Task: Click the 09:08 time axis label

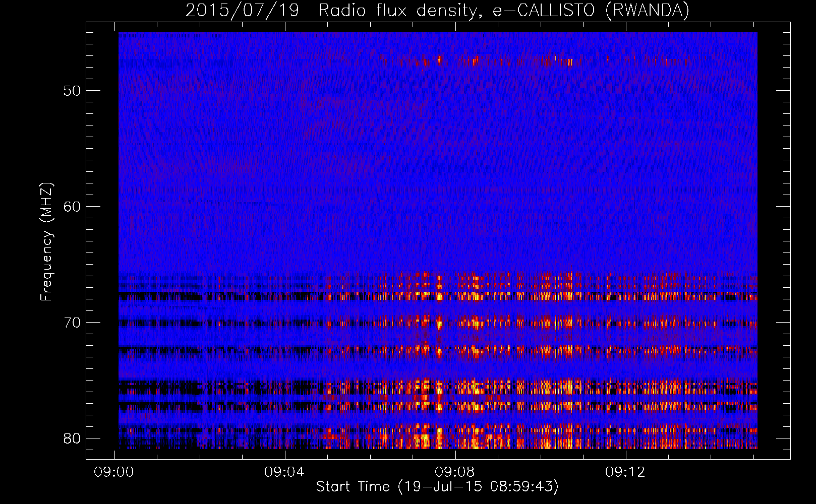Action: 455,472
